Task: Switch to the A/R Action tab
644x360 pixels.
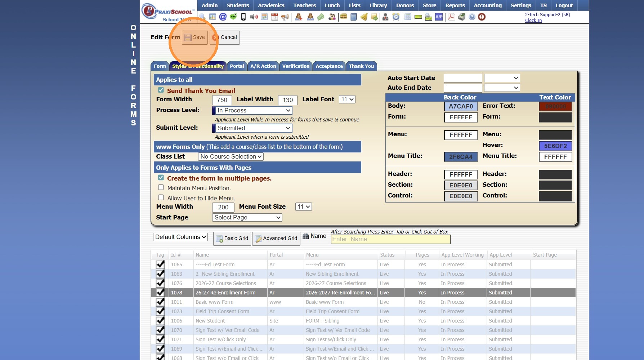Action: (x=263, y=66)
